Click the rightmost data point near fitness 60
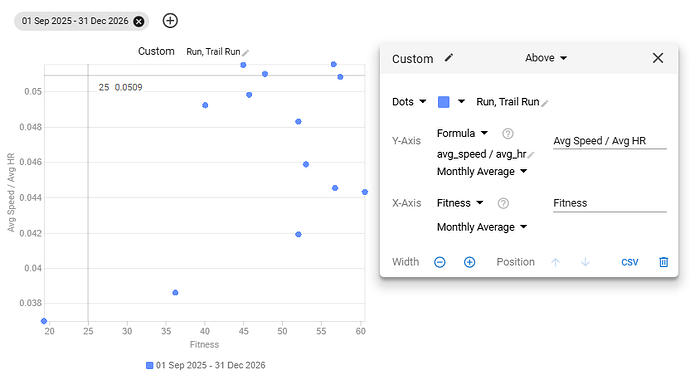 pos(364,192)
